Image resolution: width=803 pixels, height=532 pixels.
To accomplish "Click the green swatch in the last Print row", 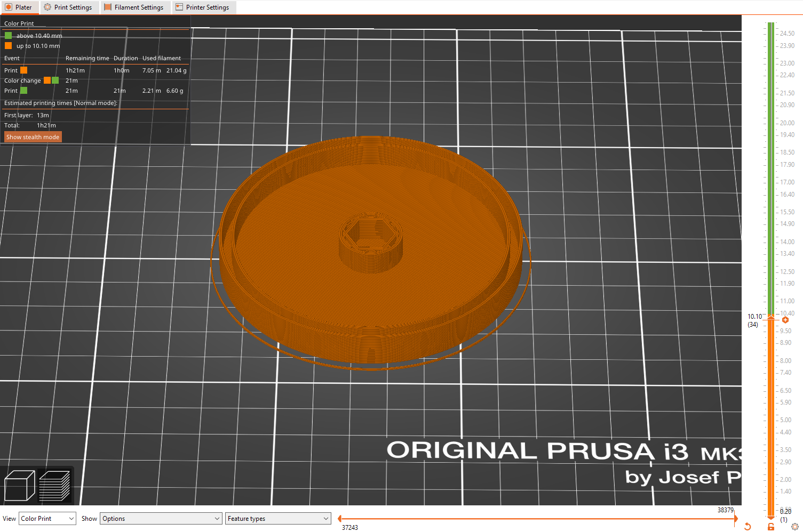I will pyautogui.click(x=23, y=91).
